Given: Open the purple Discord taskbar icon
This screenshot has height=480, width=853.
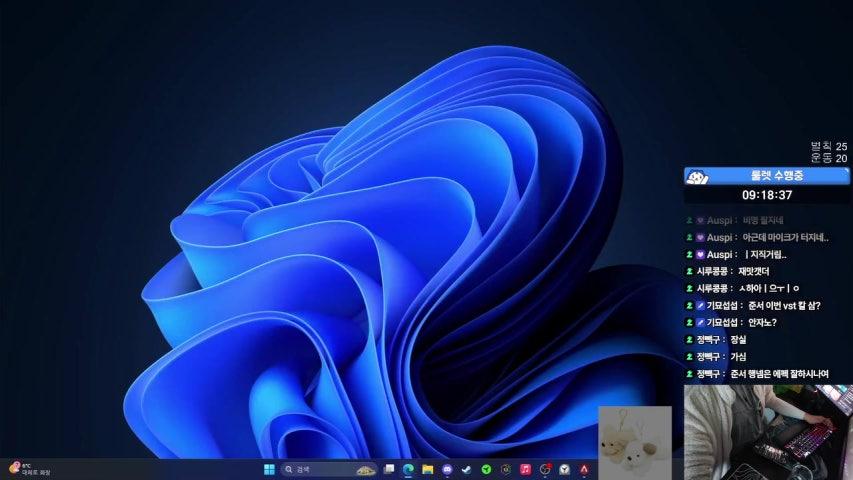Looking at the screenshot, I should 447,469.
